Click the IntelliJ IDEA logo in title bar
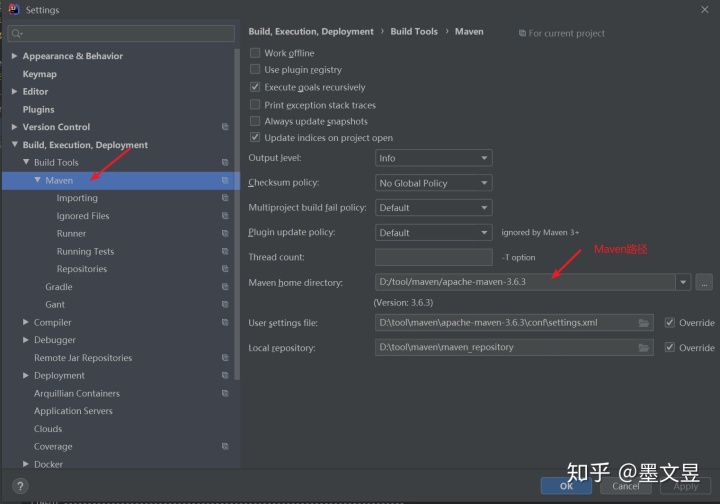This screenshot has width=720, height=504. pyautogui.click(x=14, y=9)
